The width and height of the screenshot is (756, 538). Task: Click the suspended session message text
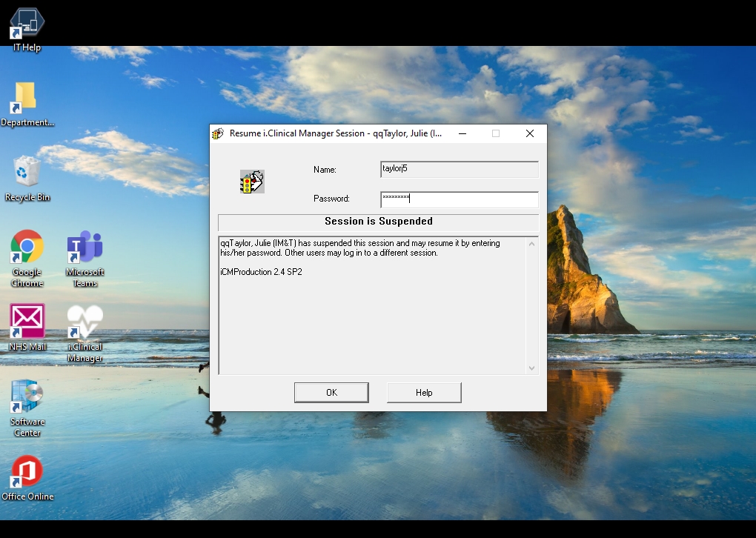(360, 248)
